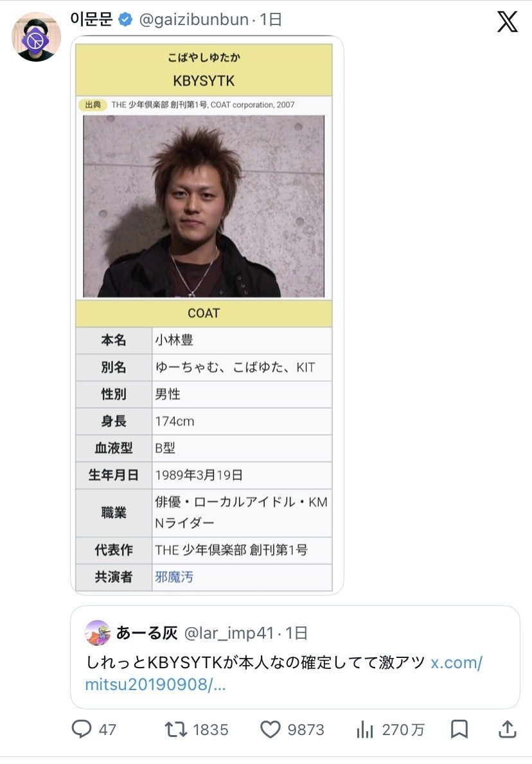Open the attached infobox image
The image size is (532, 764).
pyautogui.click(x=207, y=315)
